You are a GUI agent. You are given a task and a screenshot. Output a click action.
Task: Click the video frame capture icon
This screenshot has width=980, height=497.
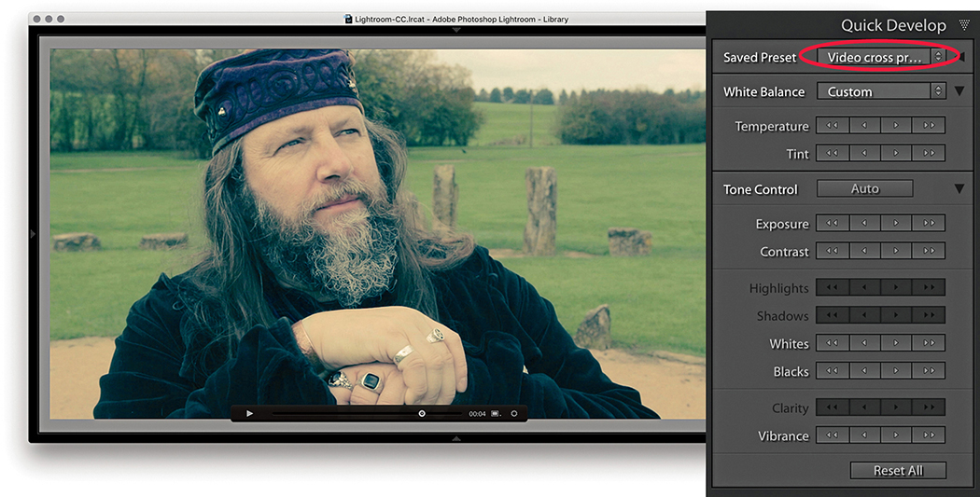(x=496, y=413)
